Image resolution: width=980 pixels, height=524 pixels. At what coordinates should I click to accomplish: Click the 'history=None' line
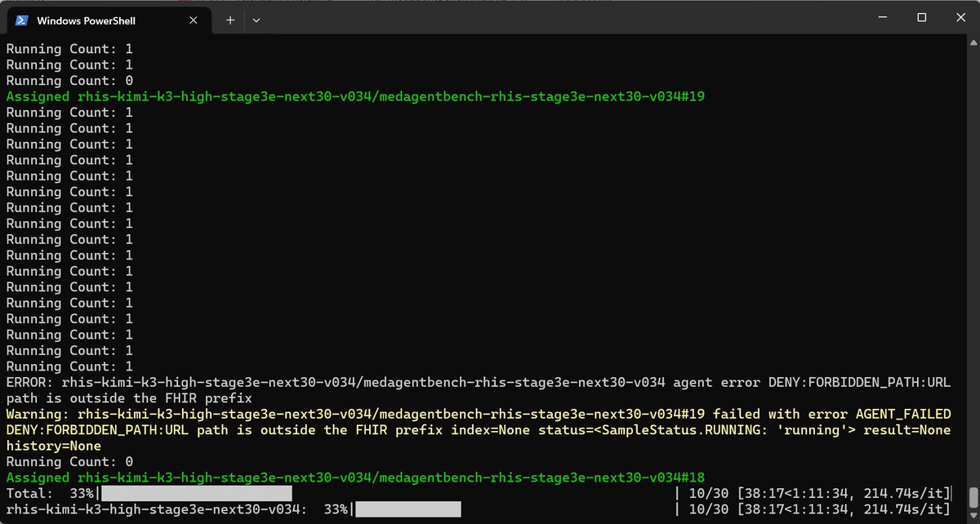[x=54, y=446]
